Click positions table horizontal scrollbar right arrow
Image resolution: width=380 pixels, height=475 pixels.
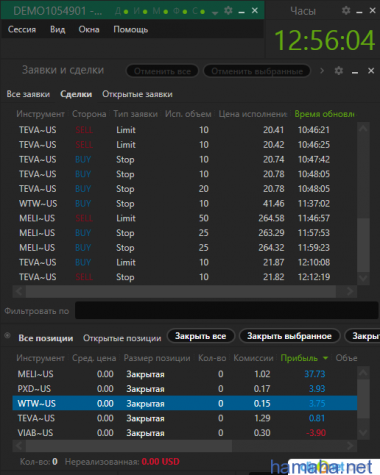pos(350,446)
